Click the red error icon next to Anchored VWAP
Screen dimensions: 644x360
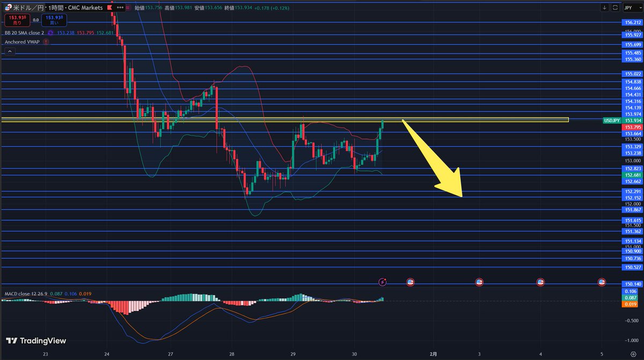[x=46, y=41]
